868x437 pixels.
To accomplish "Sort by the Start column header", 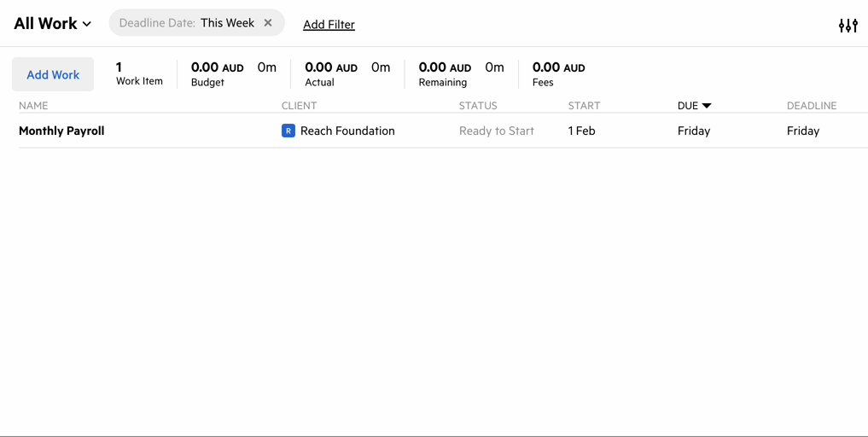I will (584, 106).
